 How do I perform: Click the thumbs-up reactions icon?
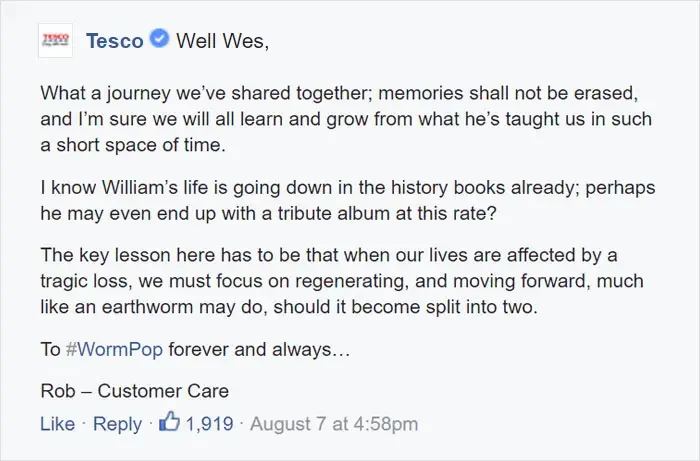pyautogui.click(x=170, y=422)
